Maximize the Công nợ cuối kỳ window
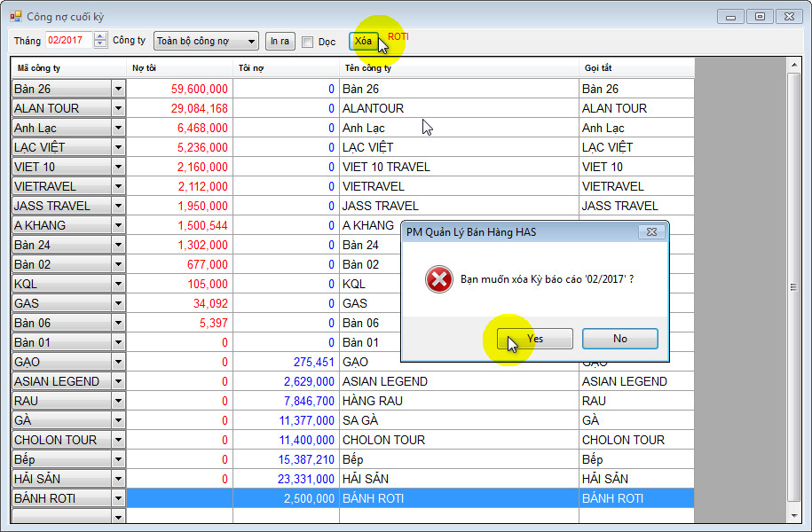Screen dimensions: 812x532 (x=760, y=17)
